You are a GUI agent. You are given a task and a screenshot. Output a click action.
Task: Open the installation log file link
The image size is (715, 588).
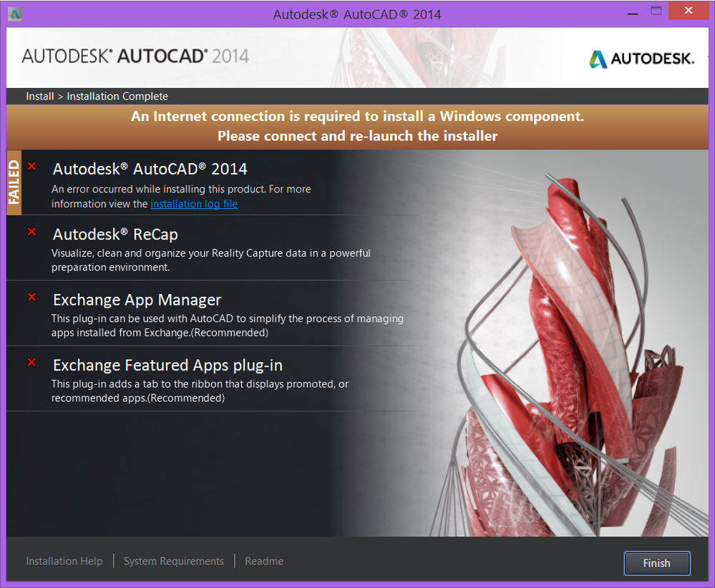(x=194, y=204)
